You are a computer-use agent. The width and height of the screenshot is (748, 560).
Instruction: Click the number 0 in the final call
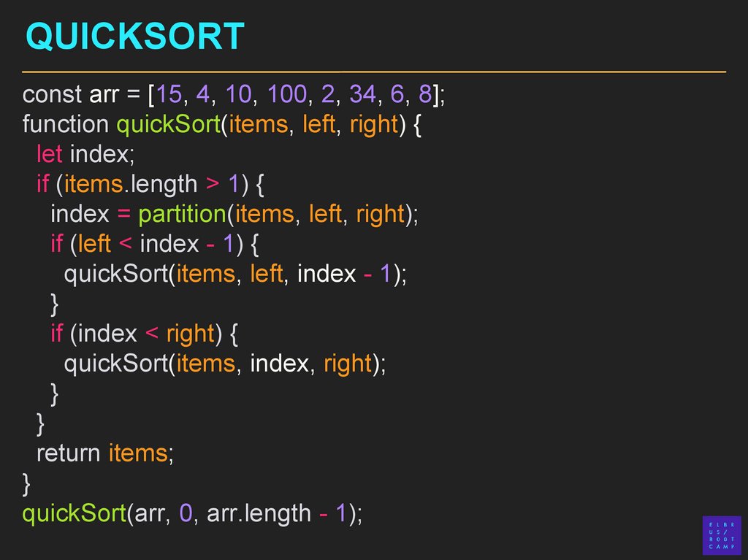pyautogui.click(x=186, y=513)
